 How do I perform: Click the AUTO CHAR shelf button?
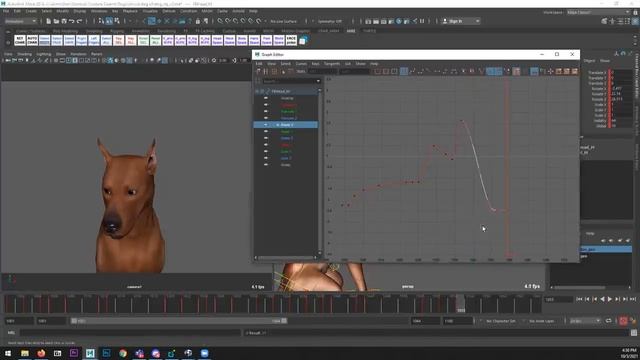32,40
